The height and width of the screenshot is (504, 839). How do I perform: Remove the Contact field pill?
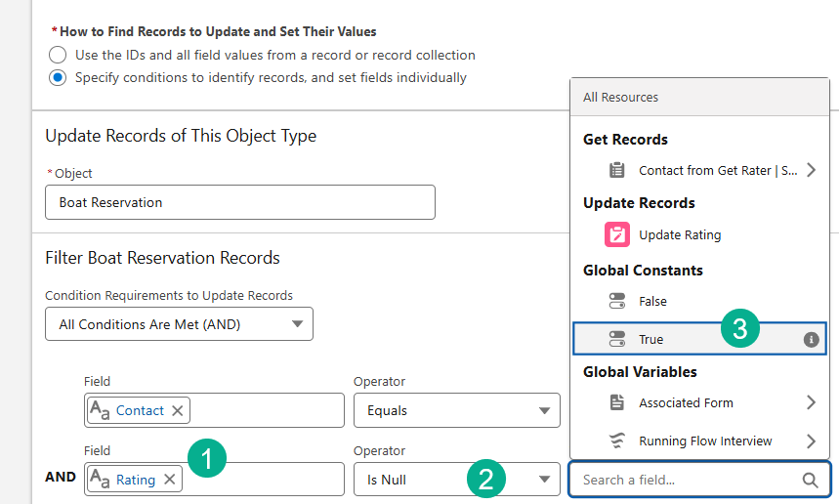[177, 410]
